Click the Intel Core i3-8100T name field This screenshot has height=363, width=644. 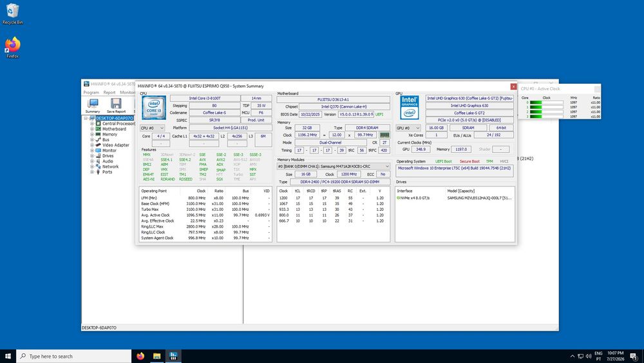pyautogui.click(x=205, y=98)
